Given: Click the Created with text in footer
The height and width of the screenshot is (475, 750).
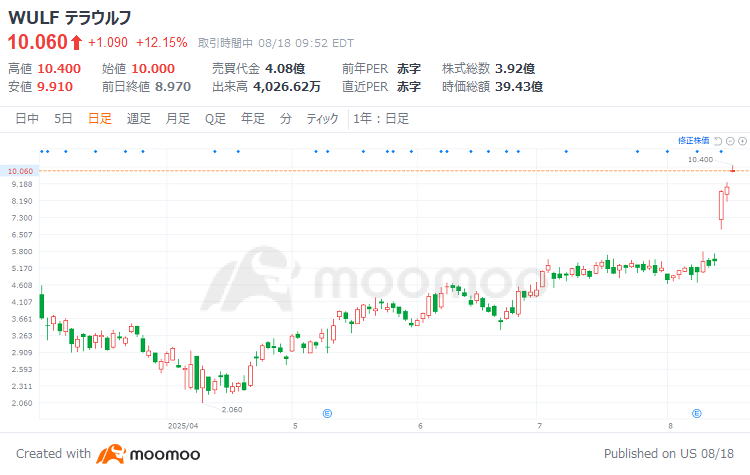Looking at the screenshot, I should click(53, 453).
